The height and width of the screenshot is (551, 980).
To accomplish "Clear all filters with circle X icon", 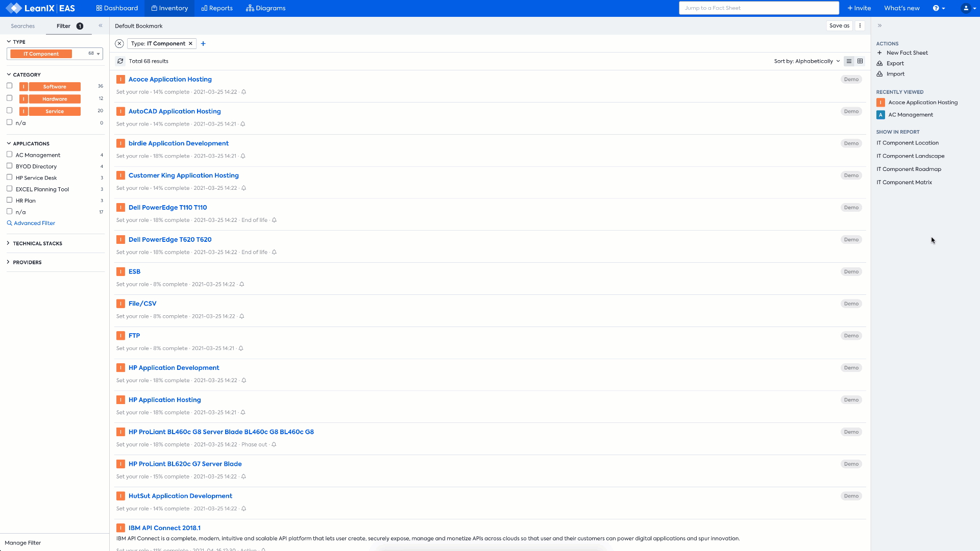I will 119,44.
